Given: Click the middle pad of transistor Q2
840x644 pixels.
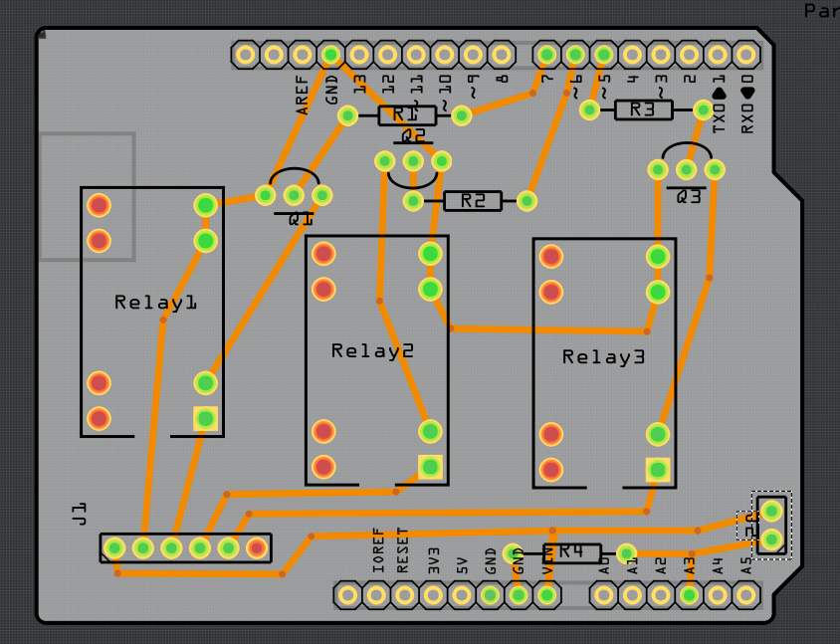Looking at the screenshot, I should 413,160.
